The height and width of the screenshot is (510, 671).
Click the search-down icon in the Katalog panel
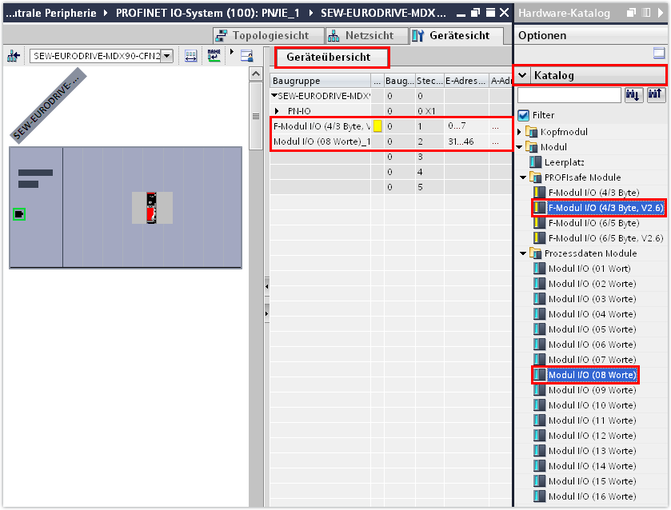(634, 95)
